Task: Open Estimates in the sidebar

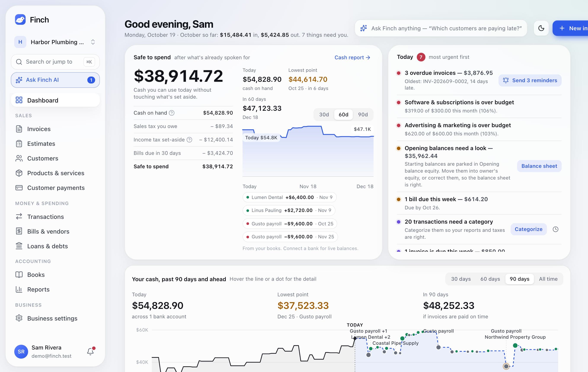Action: point(55,144)
